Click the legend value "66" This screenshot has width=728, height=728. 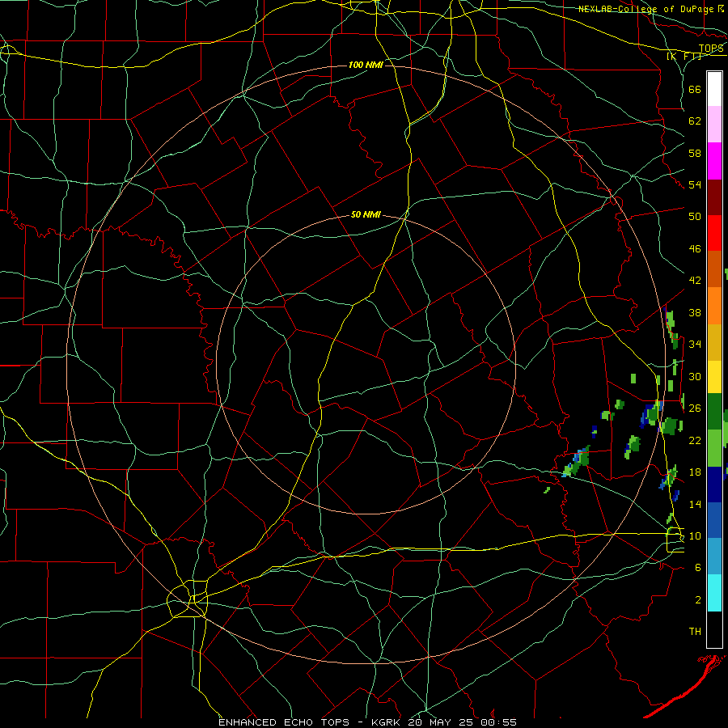coord(695,90)
